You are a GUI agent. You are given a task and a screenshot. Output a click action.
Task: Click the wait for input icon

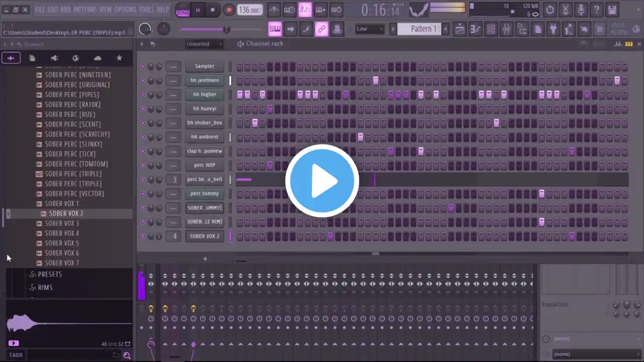point(289,10)
